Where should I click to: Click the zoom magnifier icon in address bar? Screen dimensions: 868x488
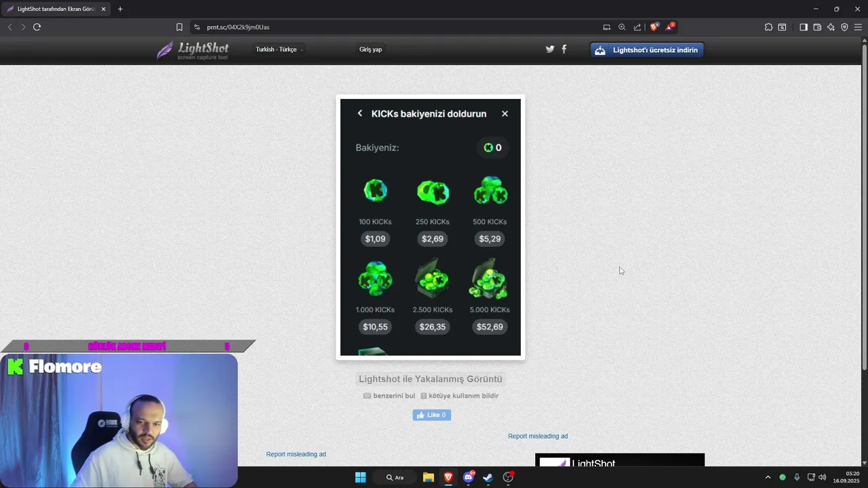point(622,27)
